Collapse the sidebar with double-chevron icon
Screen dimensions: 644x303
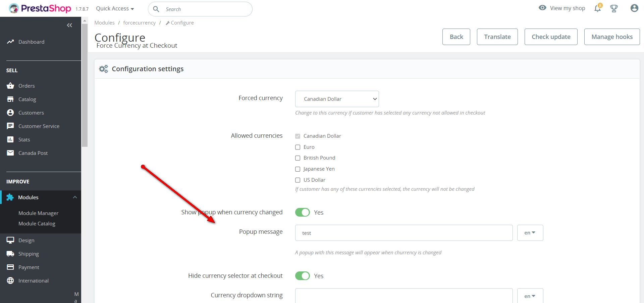click(x=69, y=25)
